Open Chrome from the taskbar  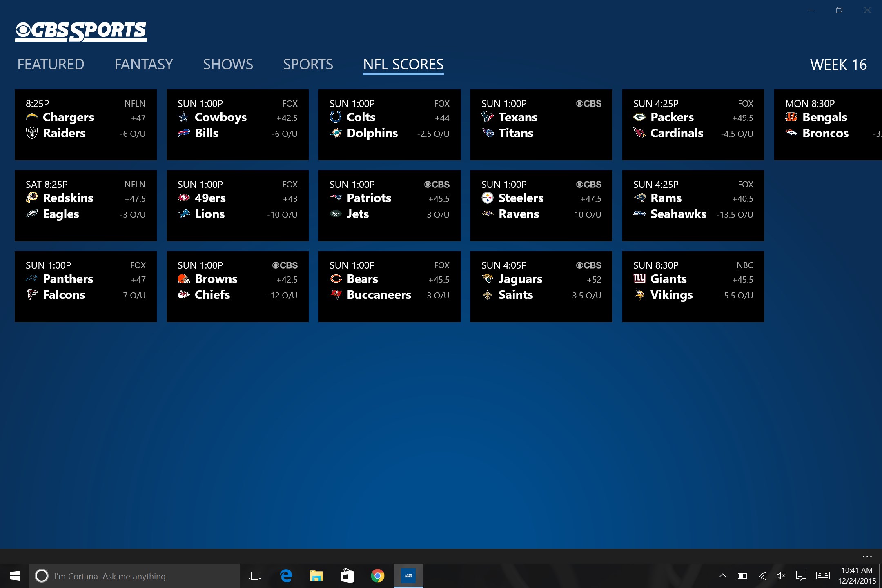tap(377, 576)
